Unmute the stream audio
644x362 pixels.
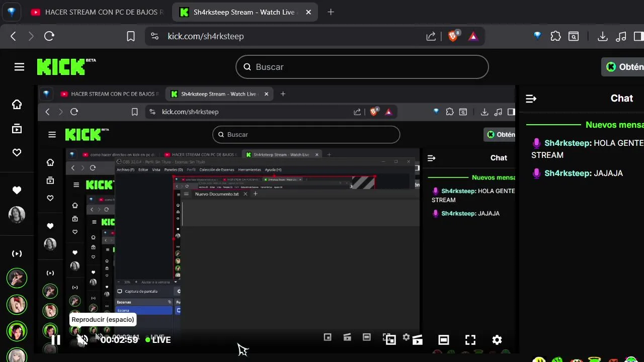point(83,340)
